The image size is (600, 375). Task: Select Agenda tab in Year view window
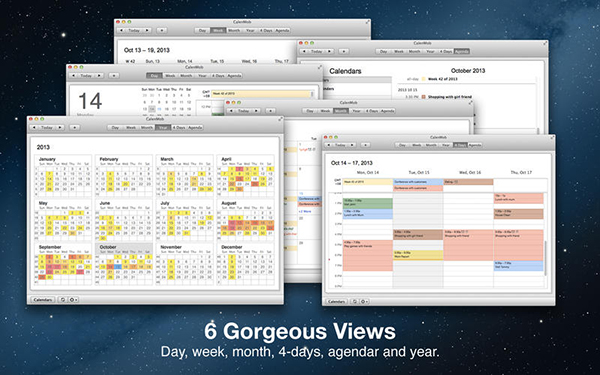195,127
